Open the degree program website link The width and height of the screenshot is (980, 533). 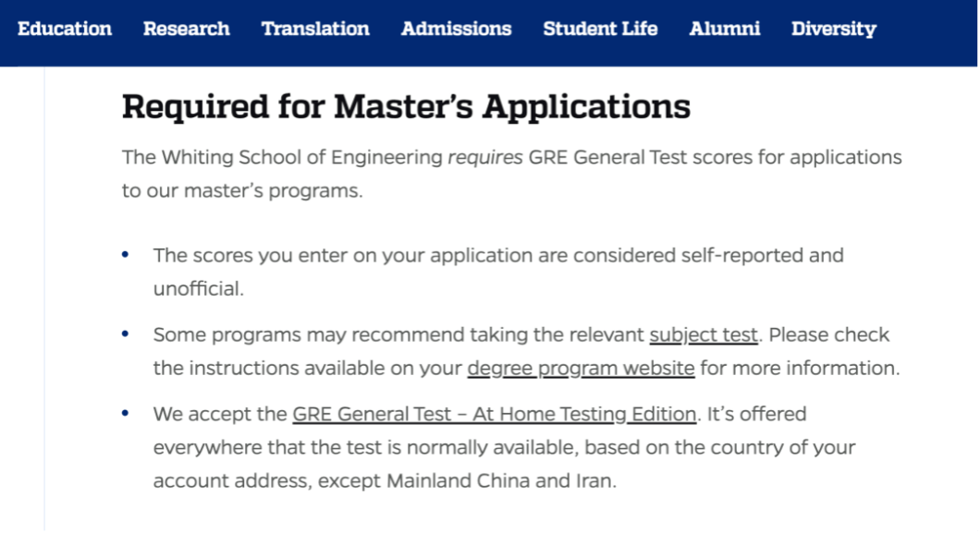pos(581,369)
